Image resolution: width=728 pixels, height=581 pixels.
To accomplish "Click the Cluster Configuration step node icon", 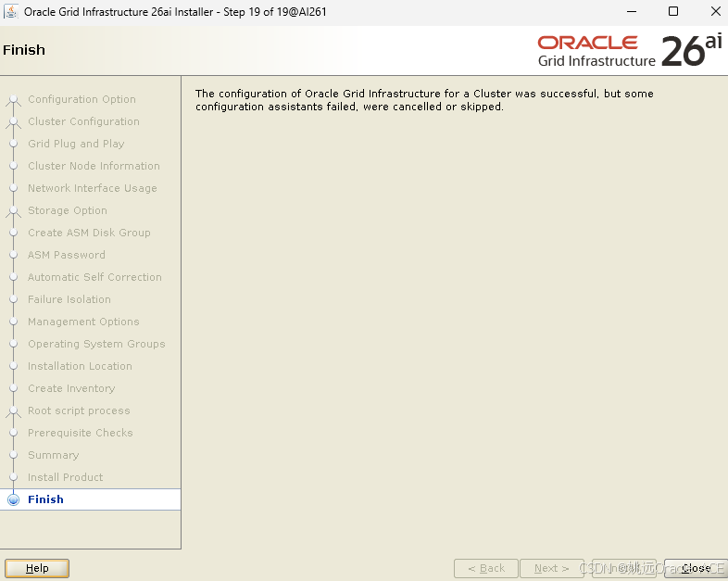I will click(x=14, y=122).
